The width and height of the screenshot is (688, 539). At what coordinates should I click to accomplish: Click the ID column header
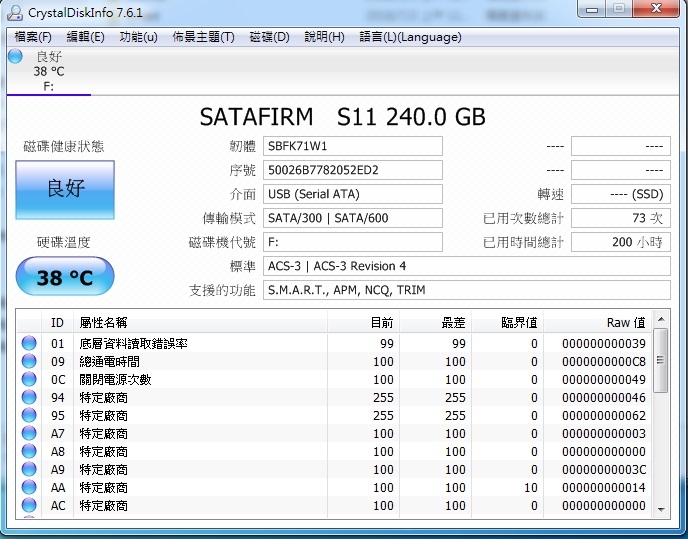[x=57, y=323]
